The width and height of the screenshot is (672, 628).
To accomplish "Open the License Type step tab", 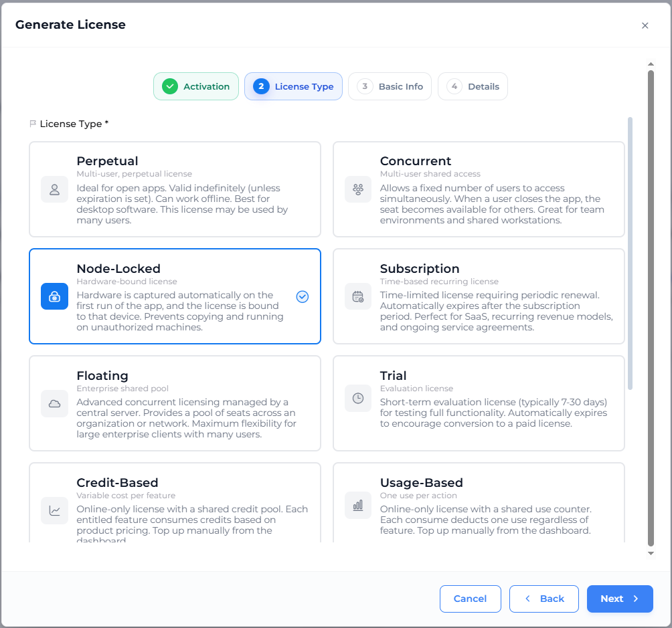I will click(x=294, y=86).
